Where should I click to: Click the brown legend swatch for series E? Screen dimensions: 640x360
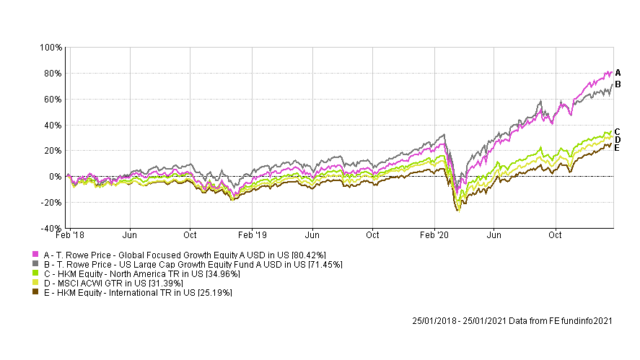point(35,292)
